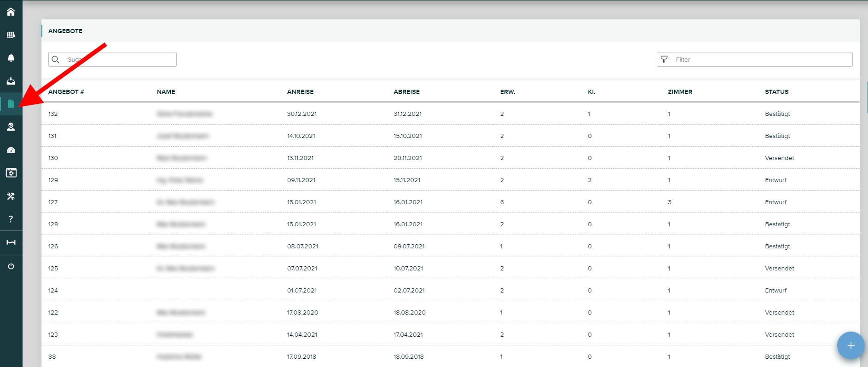Image resolution: width=868 pixels, height=367 pixels.
Task: Sort by the ANGEBOT # column header
Action: 66,92
